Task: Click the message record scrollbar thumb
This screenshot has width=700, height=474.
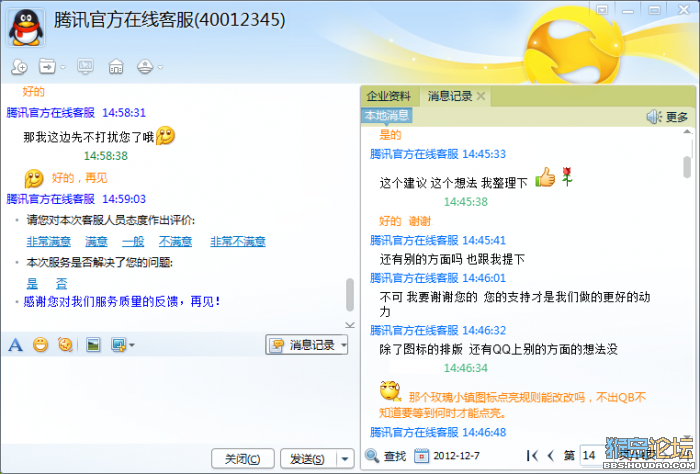Action: 687,167
